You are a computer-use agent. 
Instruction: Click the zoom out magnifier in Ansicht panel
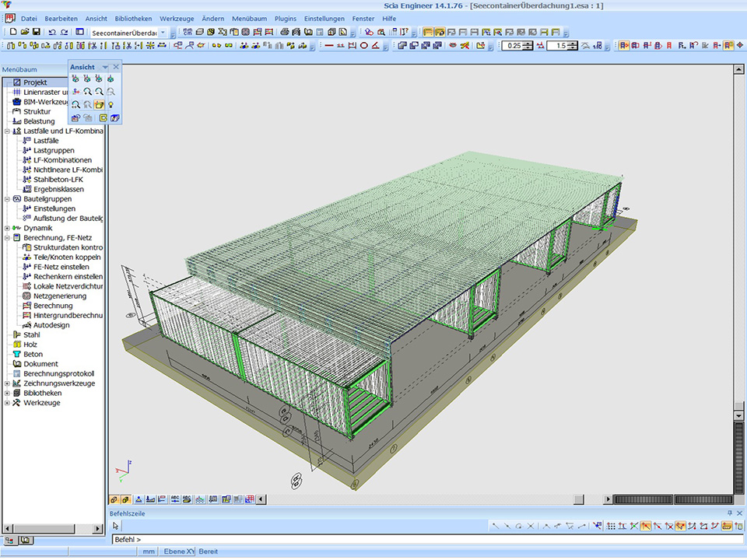click(100, 91)
